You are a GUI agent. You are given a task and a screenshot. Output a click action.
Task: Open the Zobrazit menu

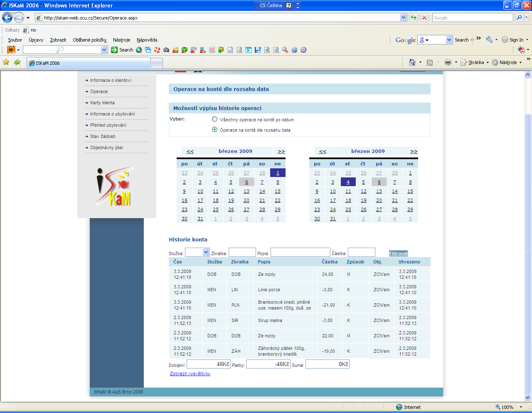[x=58, y=40]
